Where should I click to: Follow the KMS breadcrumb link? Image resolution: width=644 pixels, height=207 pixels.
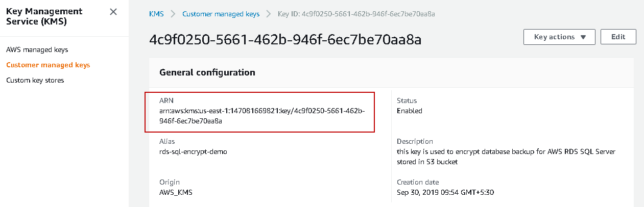(156, 14)
